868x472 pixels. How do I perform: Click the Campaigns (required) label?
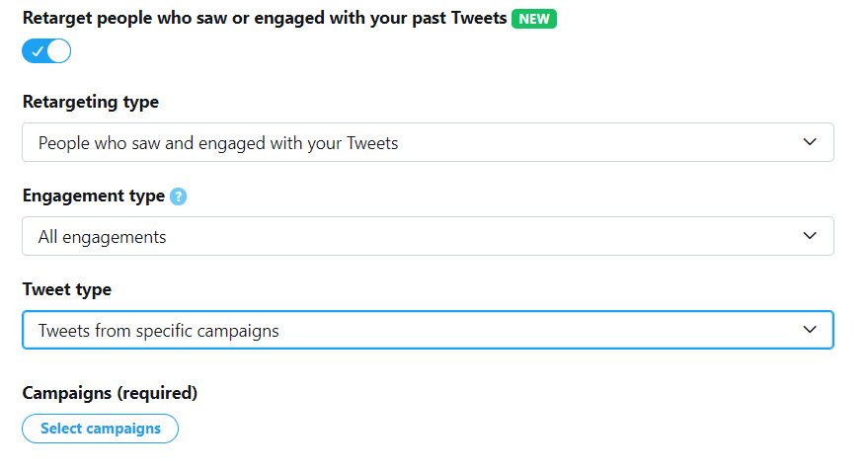coord(110,393)
